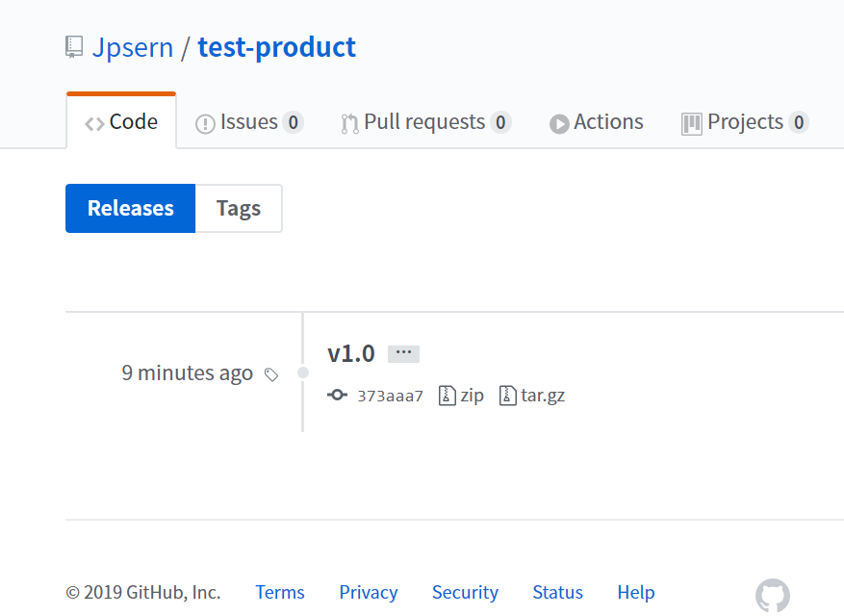This screenshot has height=616, width=844.
Task: Switch to the Pull requests tab
Action: pos(423,121)
